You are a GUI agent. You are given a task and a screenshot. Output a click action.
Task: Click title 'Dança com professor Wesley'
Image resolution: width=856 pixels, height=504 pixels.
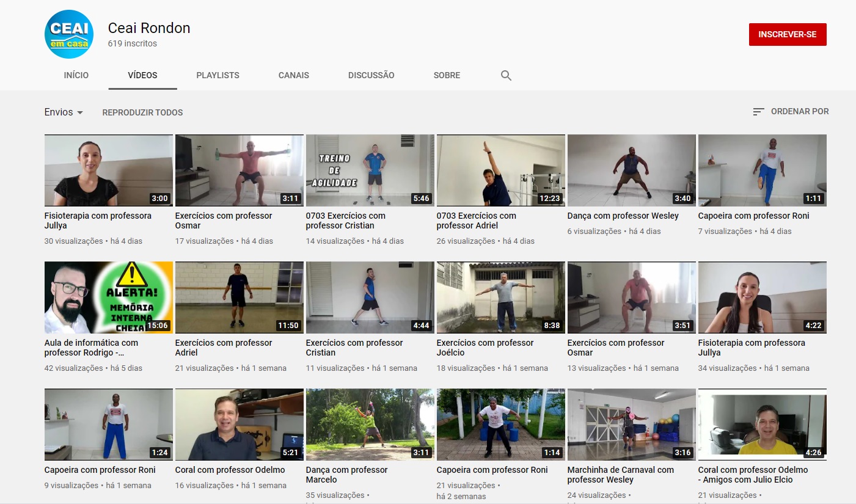click(623, 216)
